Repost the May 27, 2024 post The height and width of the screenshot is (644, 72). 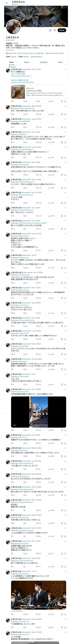tap(24, 114)
